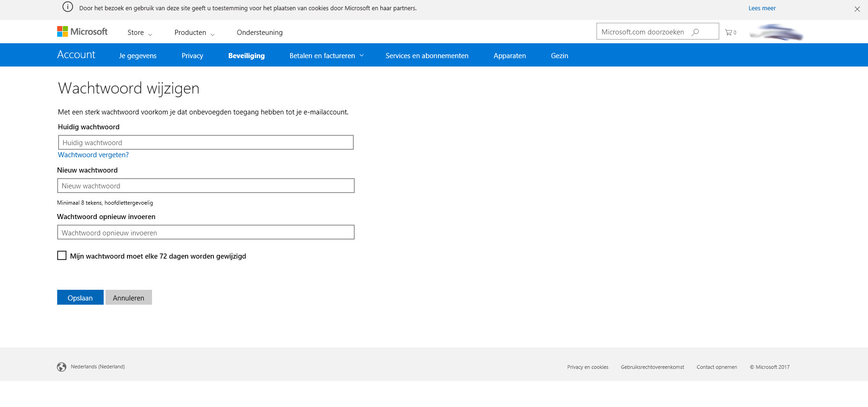Open the shopping cart

730,33
